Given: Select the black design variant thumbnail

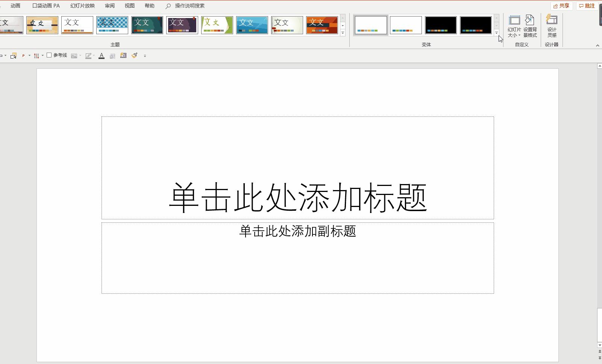Looking at the screenshot, I should click(x=441, y=25).
